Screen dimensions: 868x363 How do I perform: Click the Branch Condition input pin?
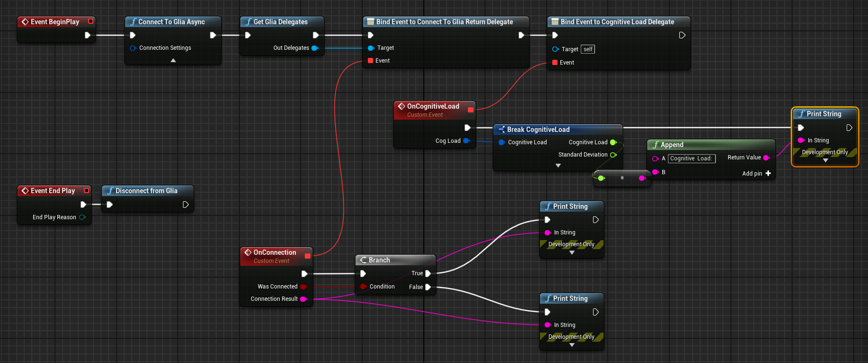(x=363, y=287)
